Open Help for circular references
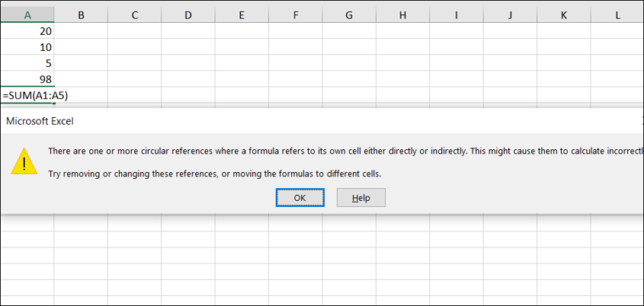Screen dimensions: 644x306 tap(361, 198)
